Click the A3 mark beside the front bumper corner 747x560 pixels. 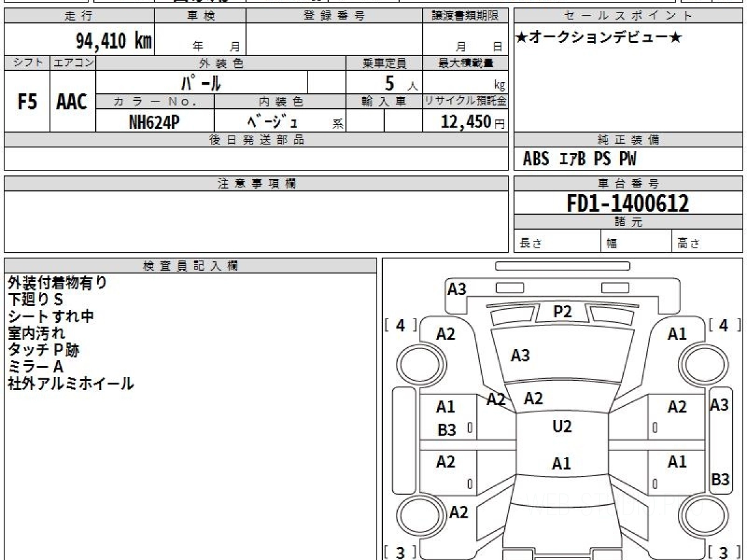(458, 289)
